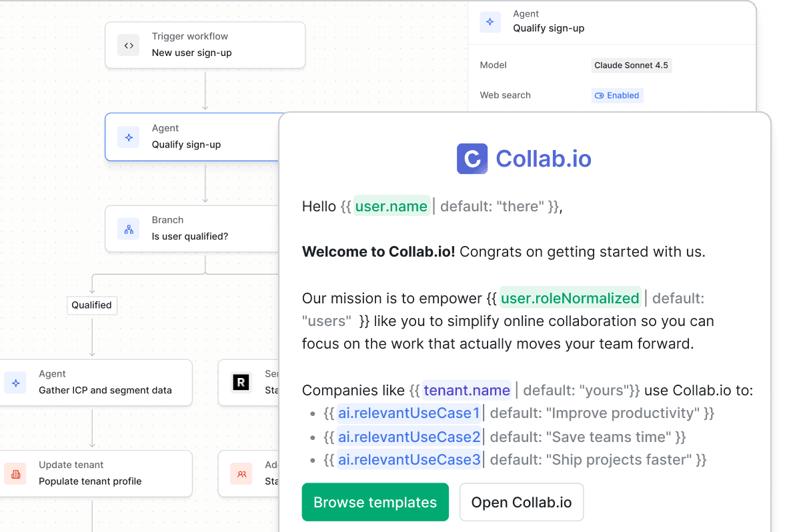Viewport: 811px width, 532px height.
Task: Open the Claude Sonnet 4.5 model selector
Action: point(631,65)
